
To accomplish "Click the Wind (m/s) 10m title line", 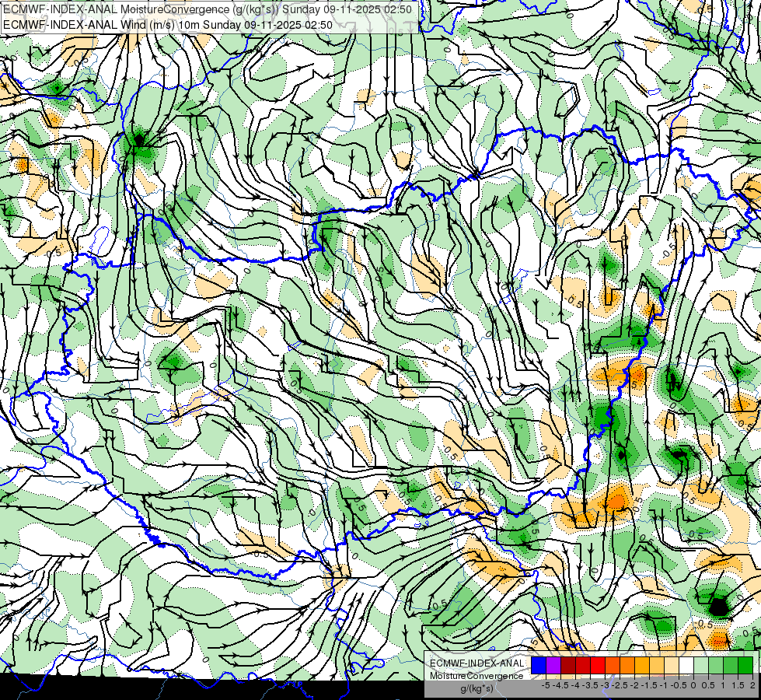I will click(168, 25).
